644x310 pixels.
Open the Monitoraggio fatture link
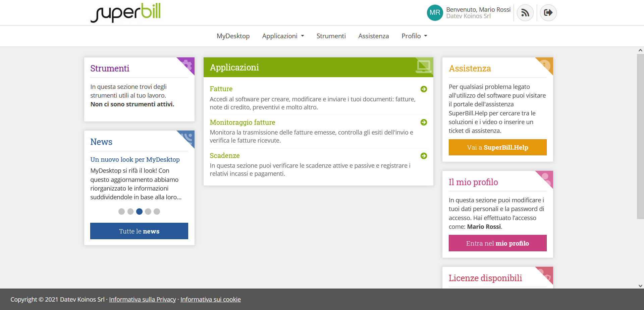click(243, 122)
